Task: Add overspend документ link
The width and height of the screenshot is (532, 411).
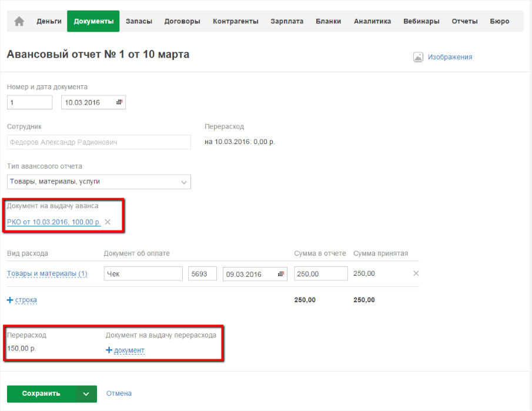Action: [129, 350]
